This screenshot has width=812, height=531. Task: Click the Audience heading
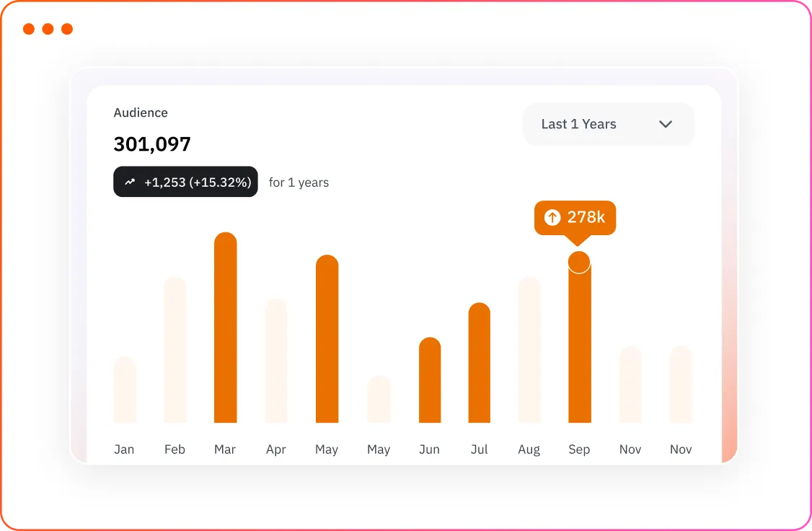(x=141, y=113)
